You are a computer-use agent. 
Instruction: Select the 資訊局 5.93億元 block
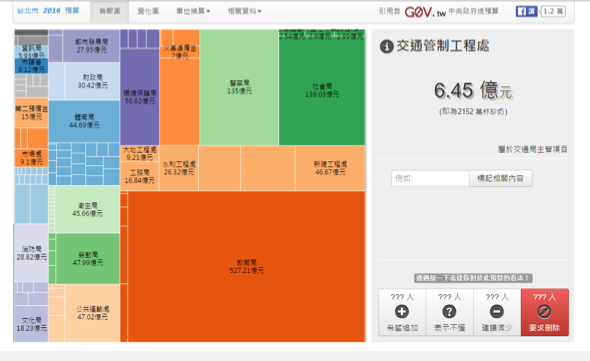pyautogui.click(x=32, y=52)
